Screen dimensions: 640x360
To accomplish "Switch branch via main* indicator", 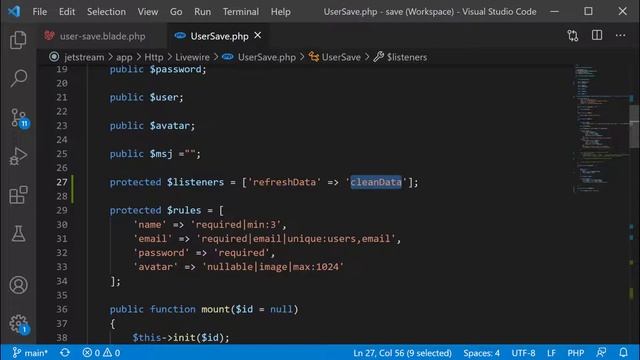I will [30, 353].
